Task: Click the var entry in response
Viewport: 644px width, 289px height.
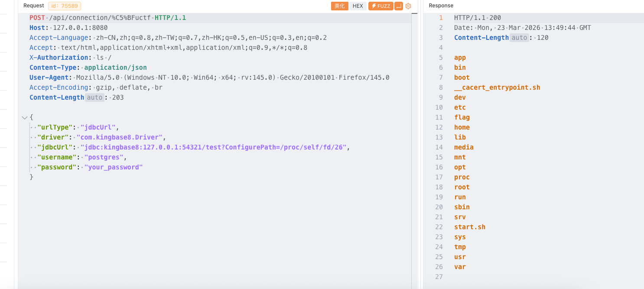Action: [460, 267]
